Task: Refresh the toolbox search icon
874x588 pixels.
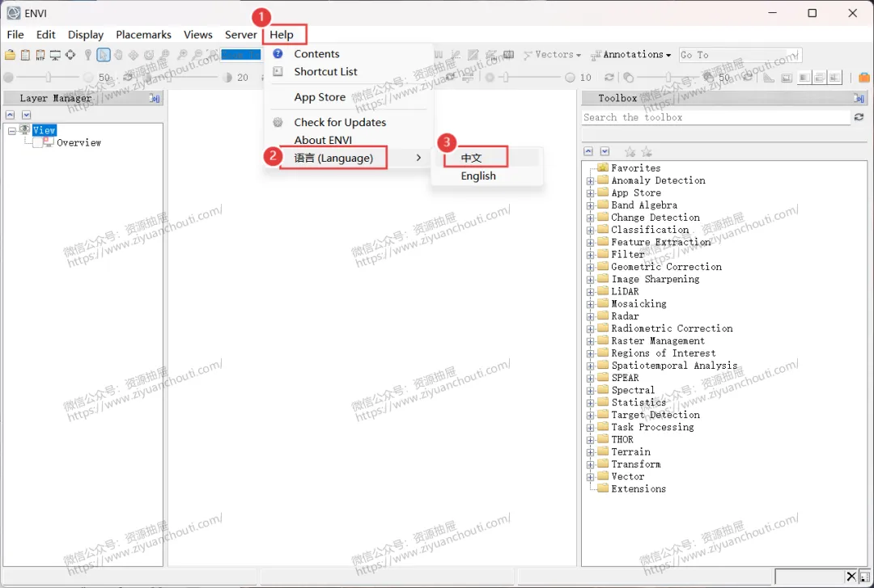Action: click(x=859, y=117)
